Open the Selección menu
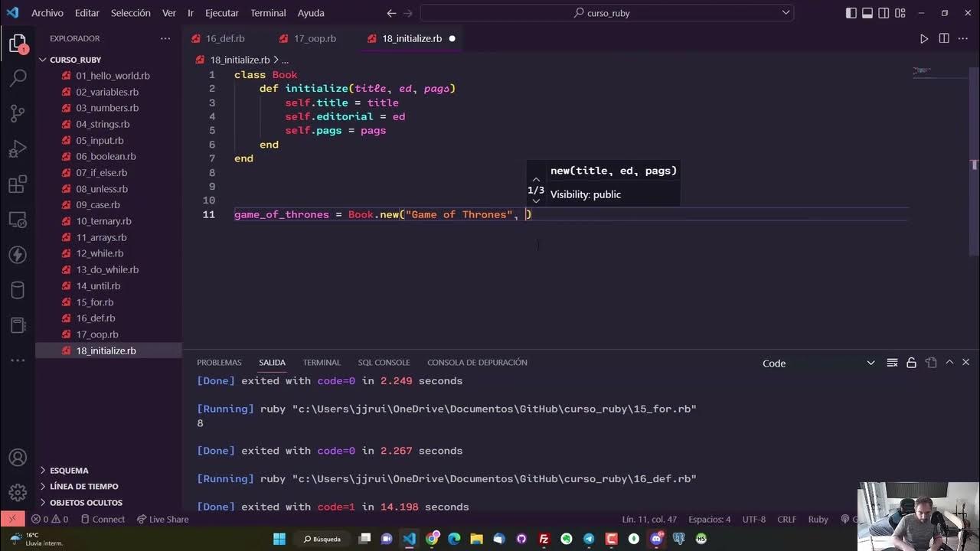This screenshot has height=551, width=980. tap(131, 13)
